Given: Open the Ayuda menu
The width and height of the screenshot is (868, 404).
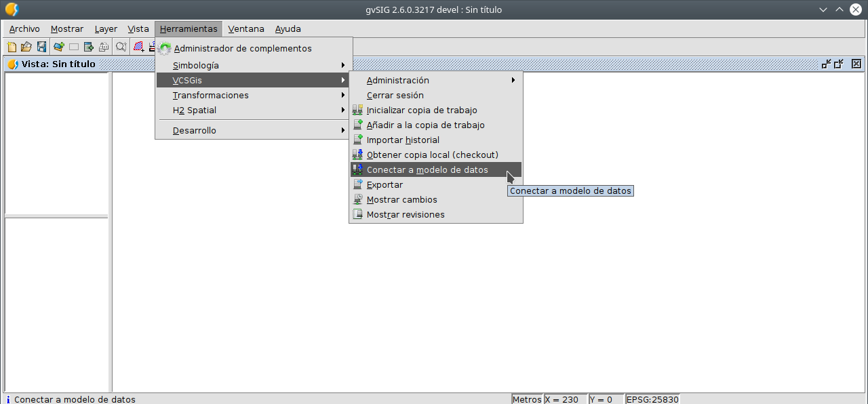Looking at the screenshot, I should tap(288, 28).
